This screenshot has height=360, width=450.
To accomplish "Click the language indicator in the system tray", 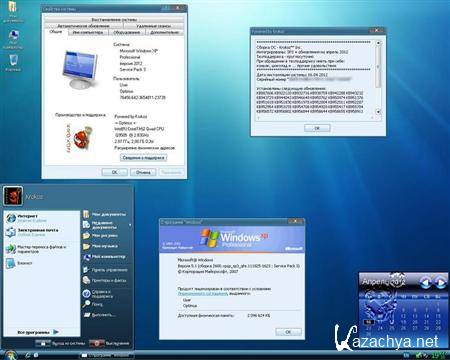I will tap(406, 356).
